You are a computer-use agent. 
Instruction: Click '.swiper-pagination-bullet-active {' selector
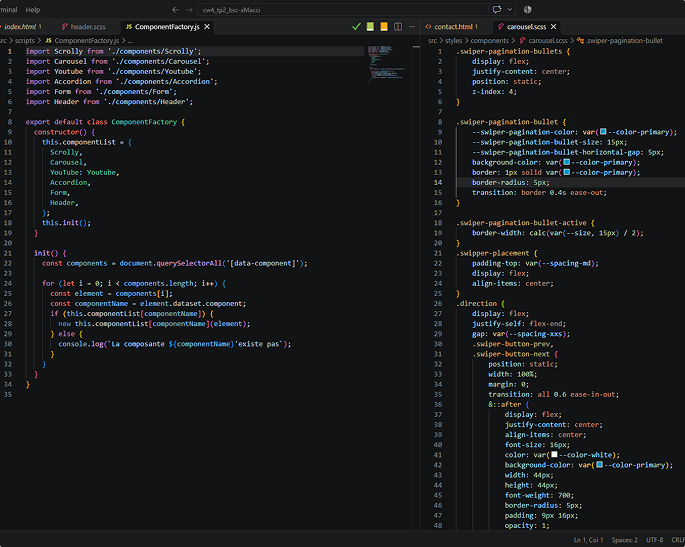[x=525, y=223]
